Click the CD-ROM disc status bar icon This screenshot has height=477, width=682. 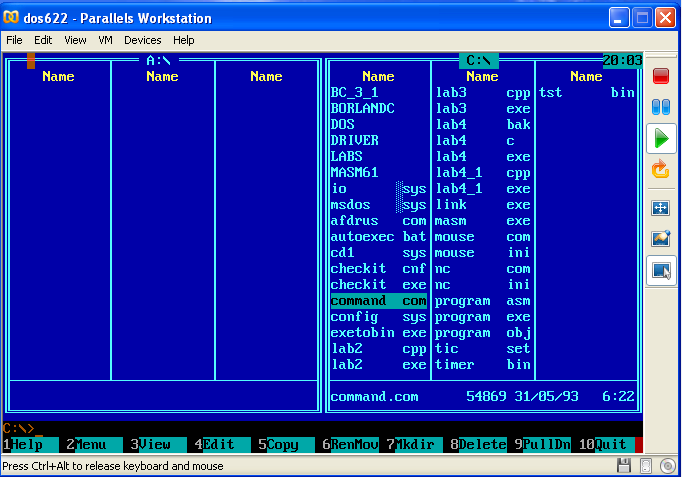click(x=668, y=466)
